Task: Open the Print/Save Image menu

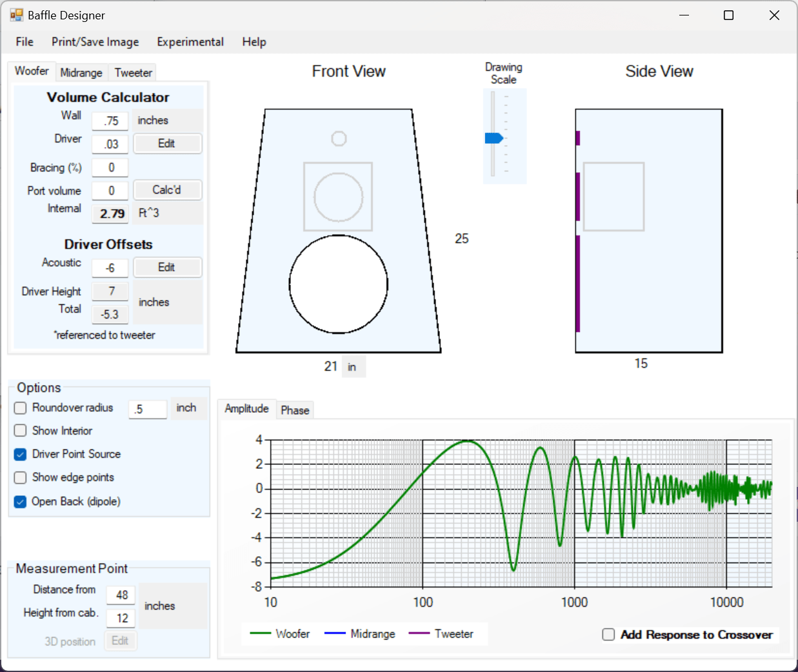Action: coord(95,42)
